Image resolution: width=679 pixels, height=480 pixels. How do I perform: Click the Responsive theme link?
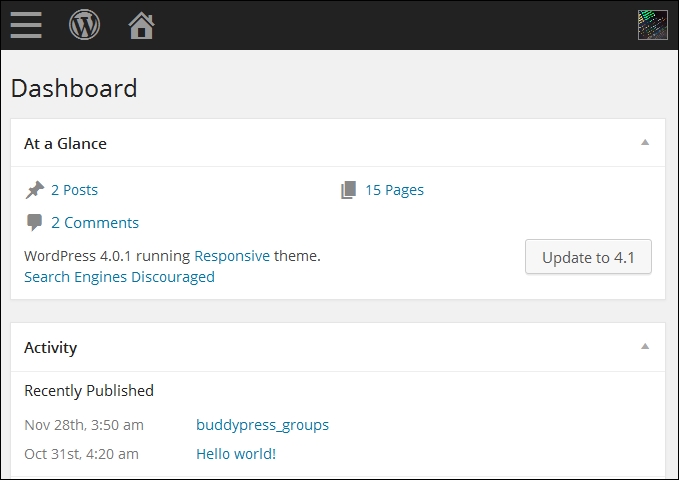tap(232, 256)
